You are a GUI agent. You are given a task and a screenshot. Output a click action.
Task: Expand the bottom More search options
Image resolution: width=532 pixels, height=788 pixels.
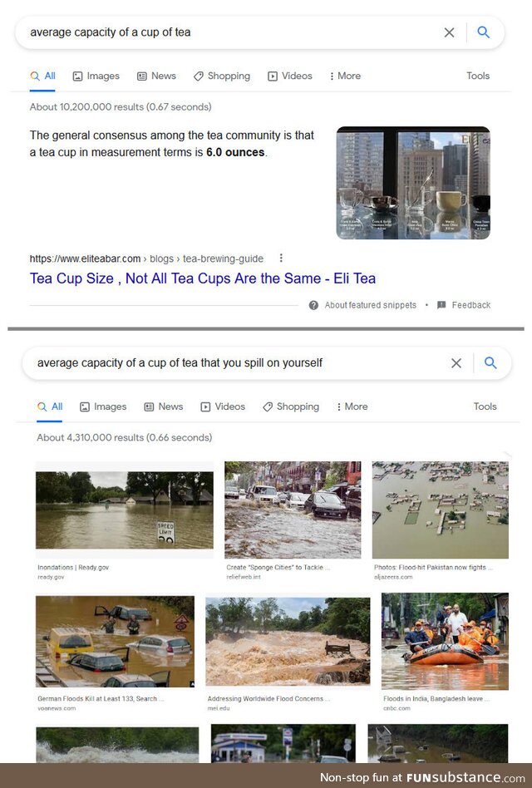(x=352, y=406)
